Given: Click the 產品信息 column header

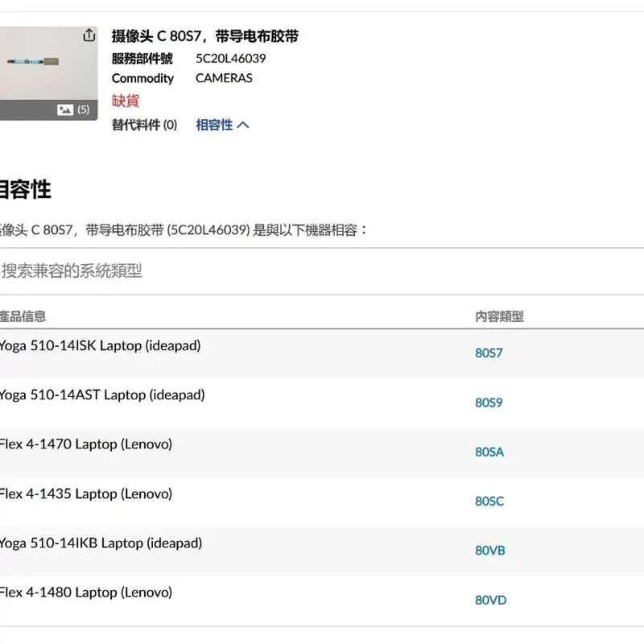Looking at the screenshot, I should 23,316.
